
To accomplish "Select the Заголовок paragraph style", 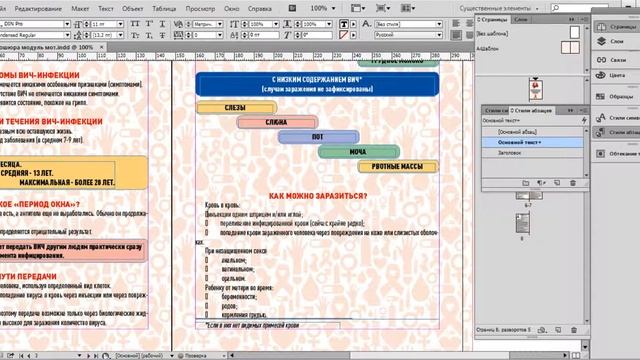I will [533, 153].
